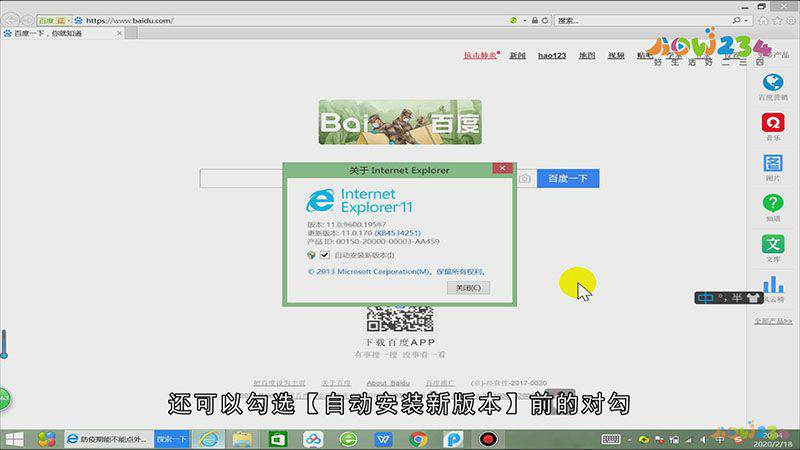Image resolution: width=800 pixels, height=450 pixels.
Task: Click the IE Home icon
Action: [763, 20]
